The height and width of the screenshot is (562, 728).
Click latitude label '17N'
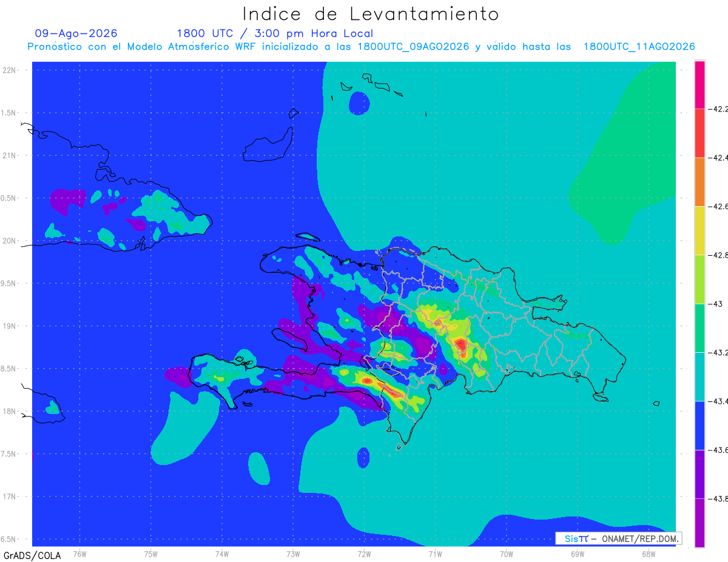coord(10,497)
